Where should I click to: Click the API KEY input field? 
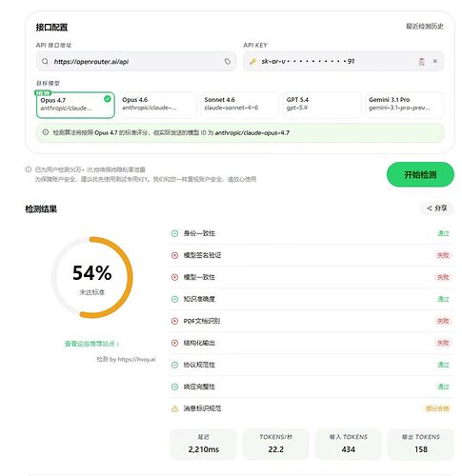(344, 61)
